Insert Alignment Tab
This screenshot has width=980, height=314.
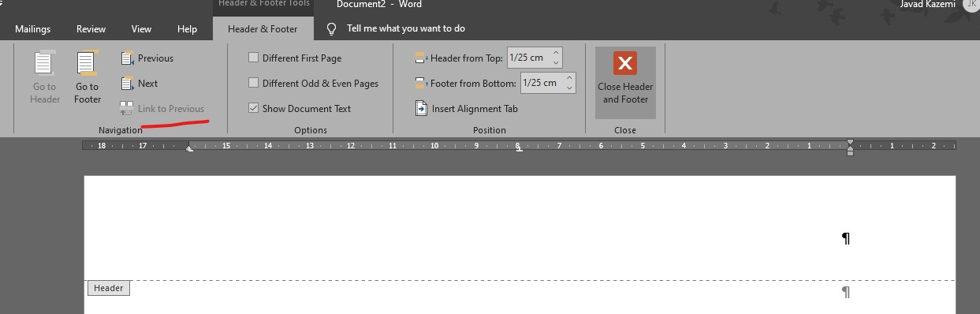click(466, 109)
